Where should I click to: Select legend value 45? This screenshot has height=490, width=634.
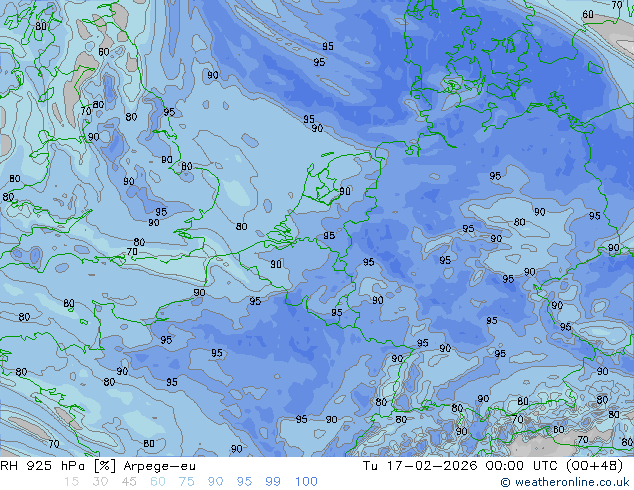[x=129, y=482]
